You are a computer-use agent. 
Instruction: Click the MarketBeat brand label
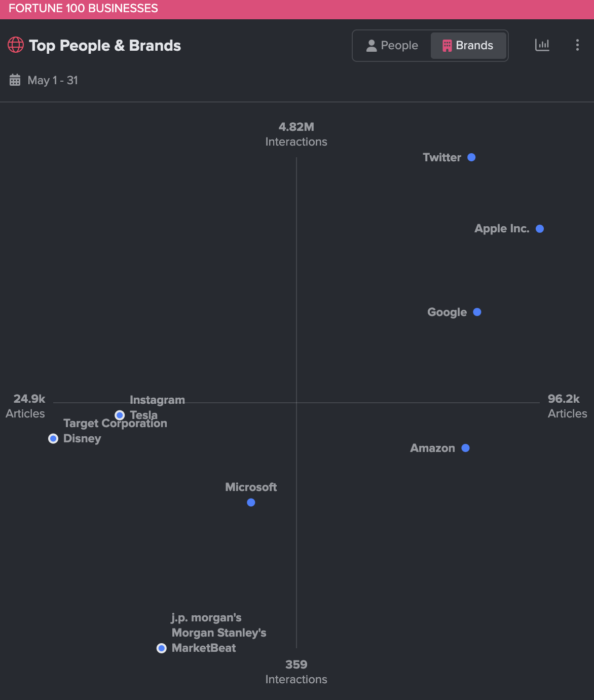point(204,648)
